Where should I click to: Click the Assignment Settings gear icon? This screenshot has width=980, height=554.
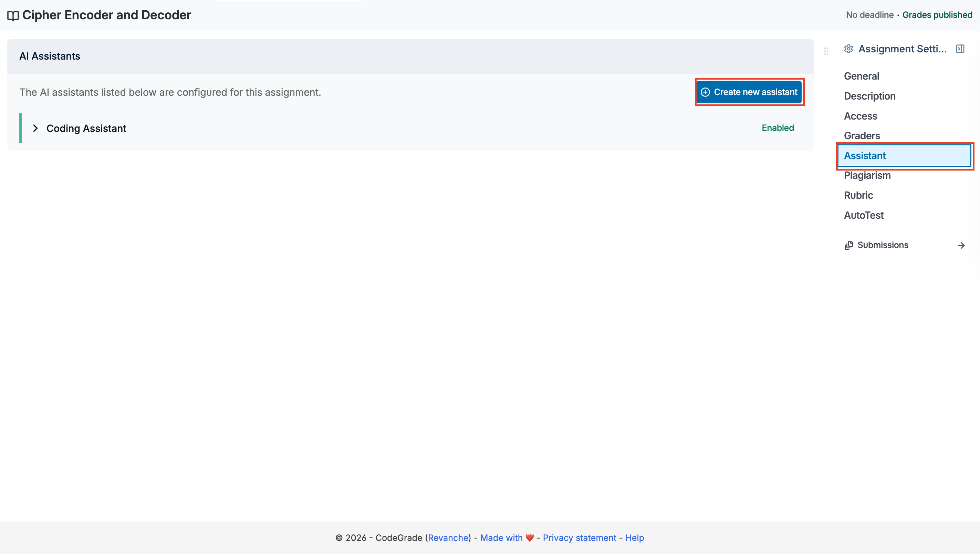pos(848,49)
